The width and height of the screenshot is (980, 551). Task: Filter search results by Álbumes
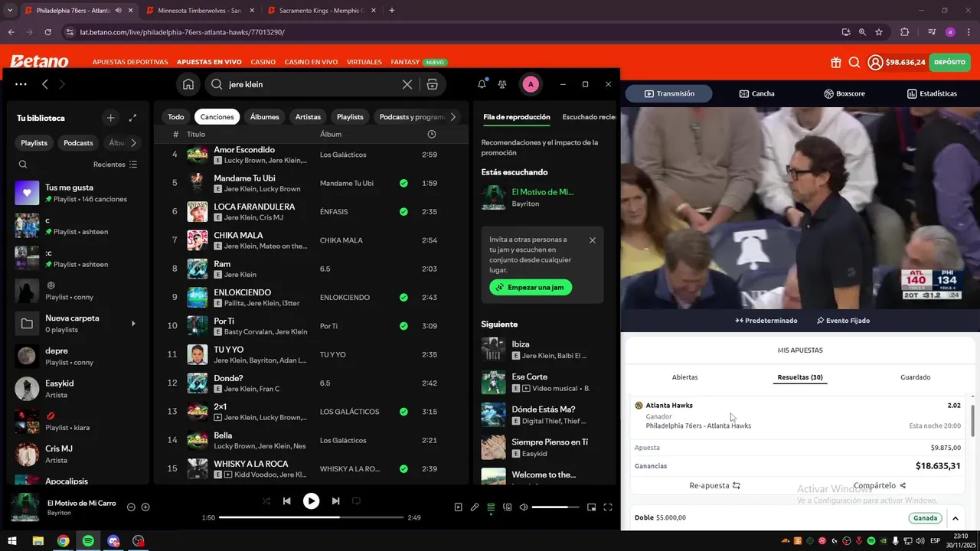(265, 117)
